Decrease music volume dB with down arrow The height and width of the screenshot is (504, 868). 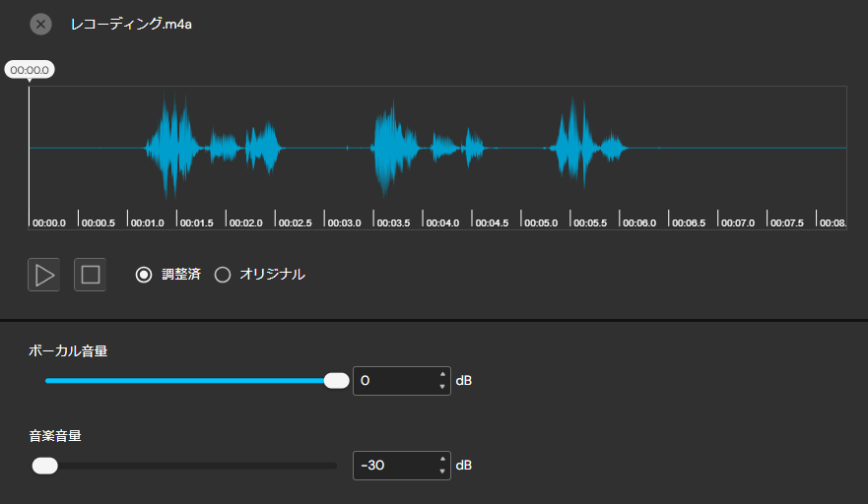(442, 472)
